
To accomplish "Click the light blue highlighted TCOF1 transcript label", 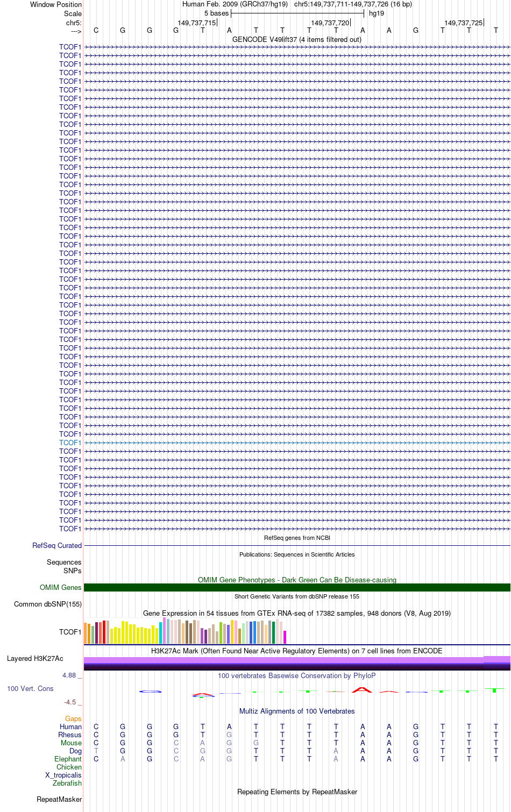I will tap(70, 443).
